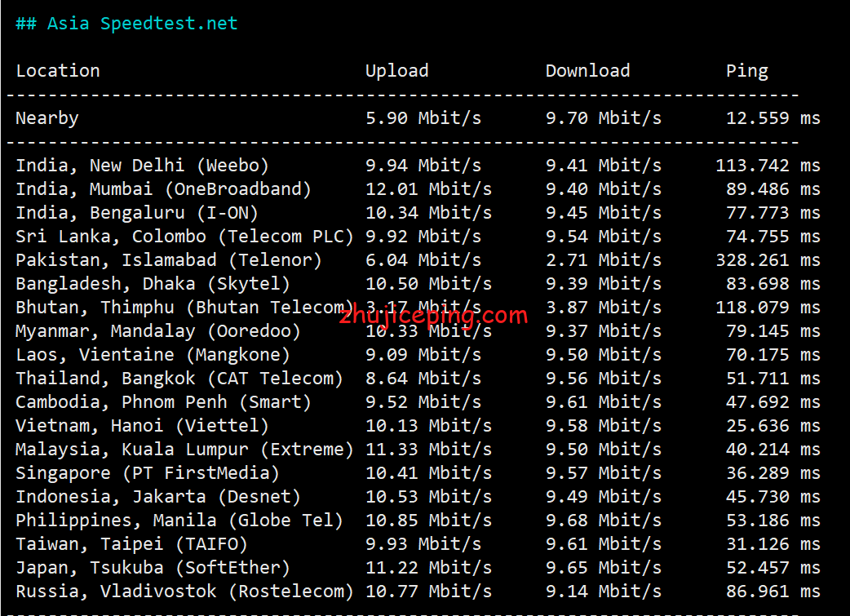Select Vientaine ping '70.175 ms'
The image size is (850, 616).
pyautogui.click(x=773, y=355)
